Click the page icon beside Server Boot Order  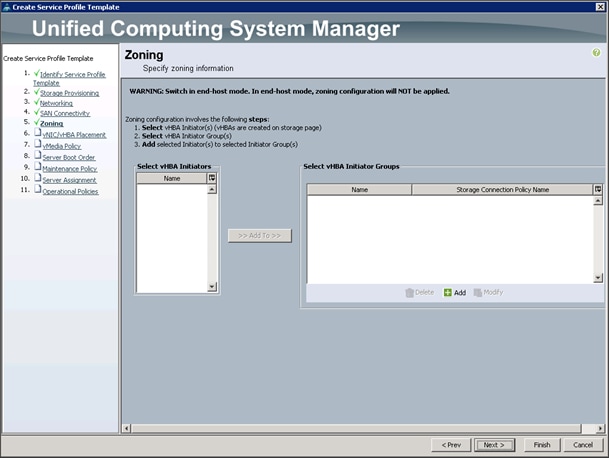(x=38, y=155)
